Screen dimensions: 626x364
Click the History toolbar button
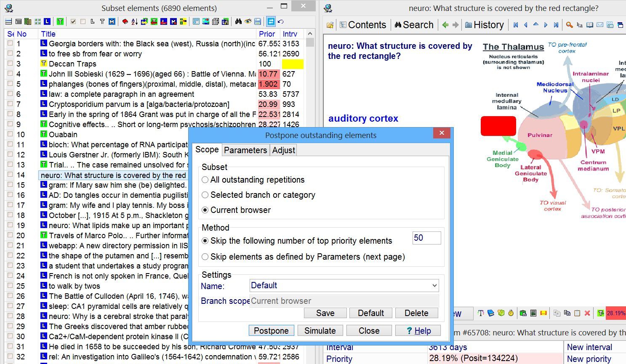[484, 25]
